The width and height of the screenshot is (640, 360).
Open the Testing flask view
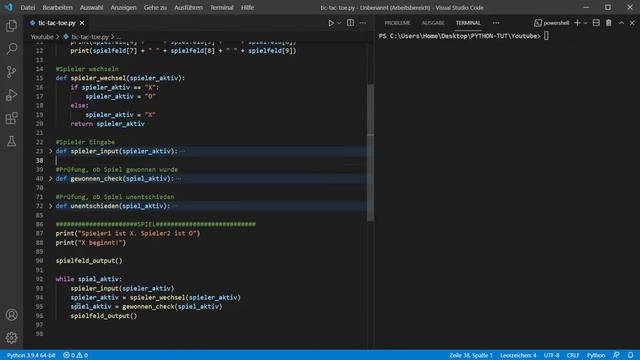pos(11,141)
